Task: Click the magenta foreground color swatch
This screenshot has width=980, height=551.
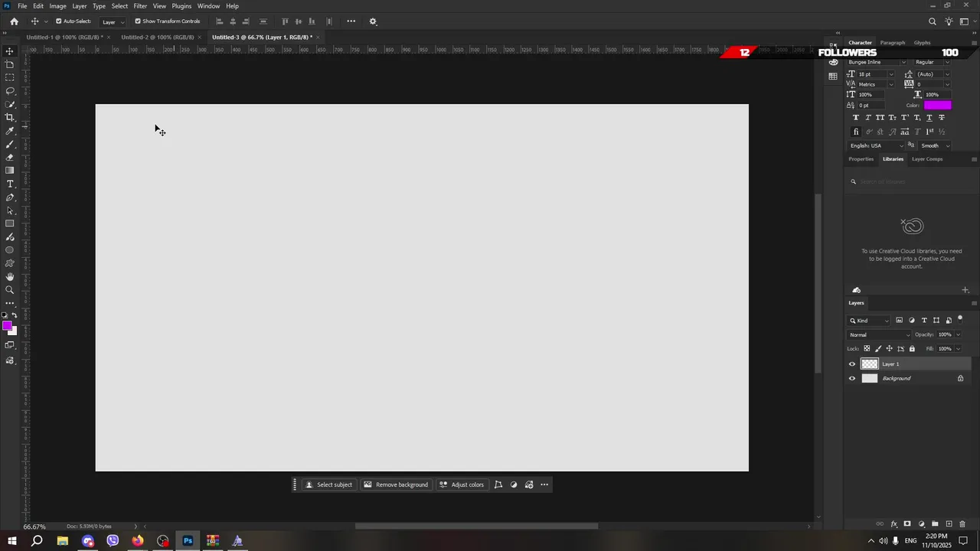Action: tap(7, 326)
